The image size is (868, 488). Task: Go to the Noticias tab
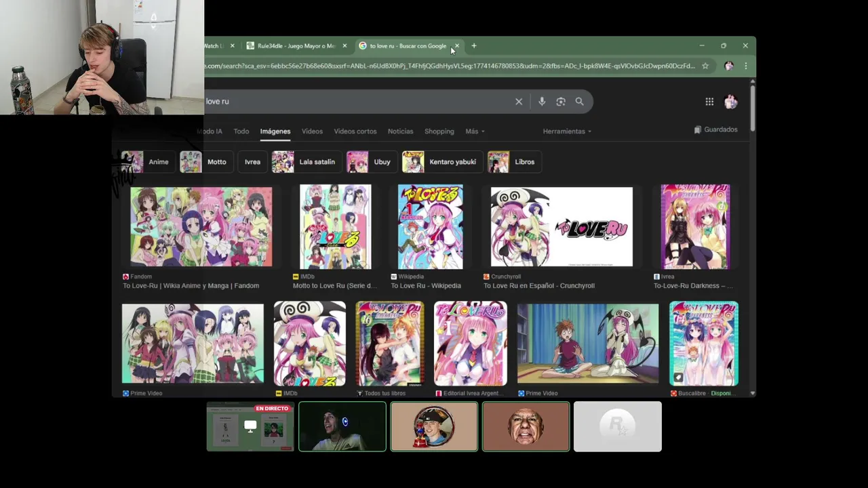coord(400,131)
